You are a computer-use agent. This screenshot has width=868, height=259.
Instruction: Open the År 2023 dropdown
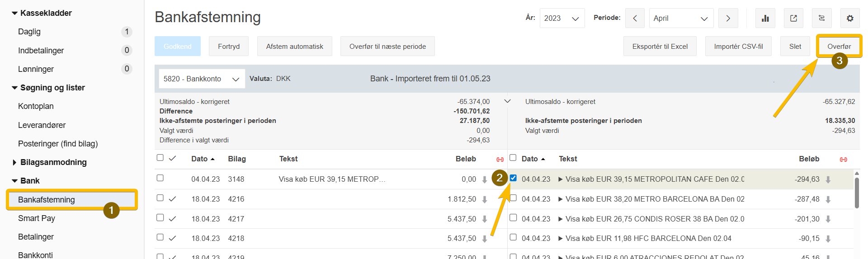click(x=561, y=18)
